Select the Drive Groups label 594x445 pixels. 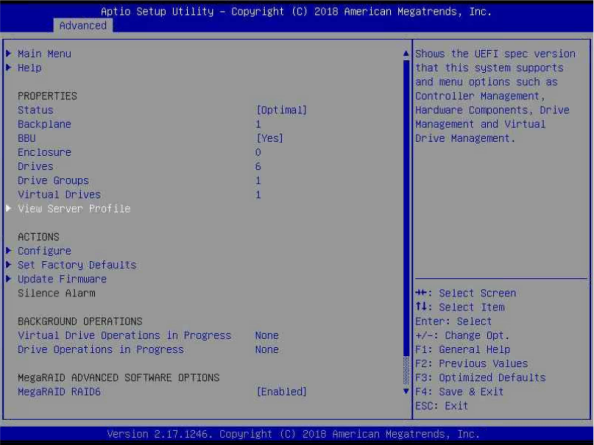pyautogui.click(x=53, y=180)
